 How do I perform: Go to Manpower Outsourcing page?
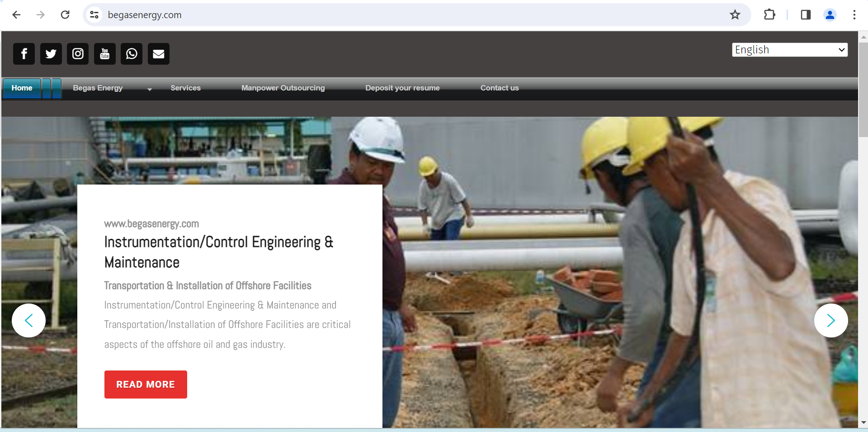pos(283,88)
